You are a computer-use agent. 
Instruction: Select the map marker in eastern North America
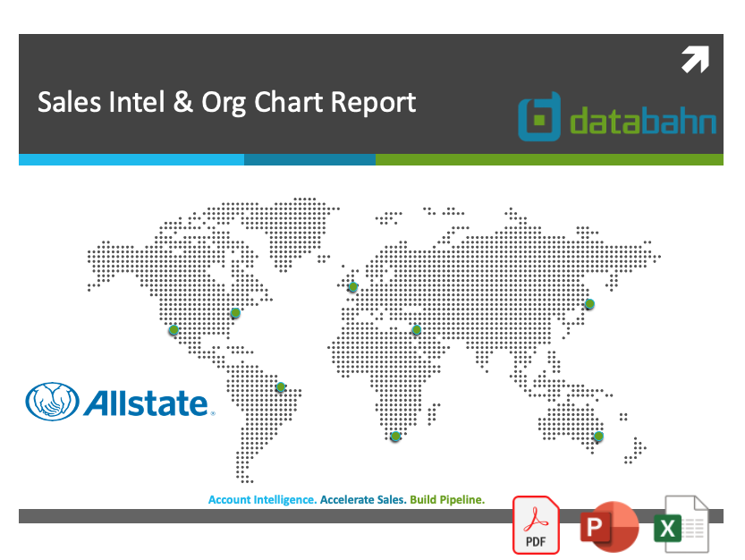[x=235, y=313]
